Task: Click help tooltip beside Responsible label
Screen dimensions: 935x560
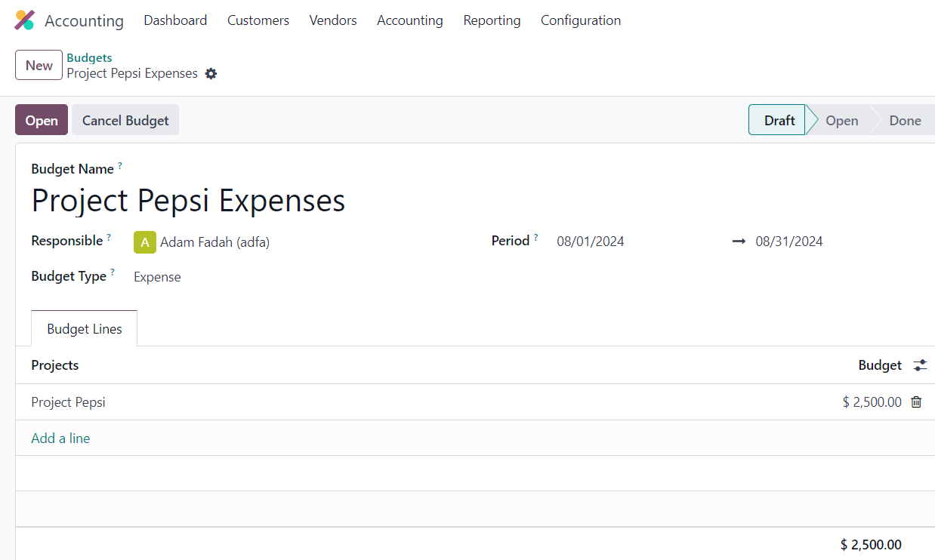Action: click(x=109, y=237)
